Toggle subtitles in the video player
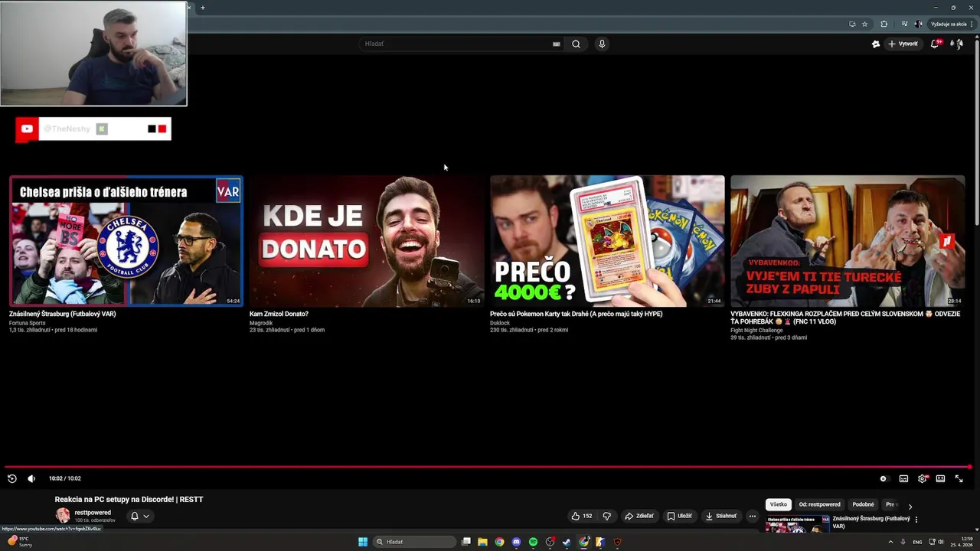980x551 pixels. 903,478
